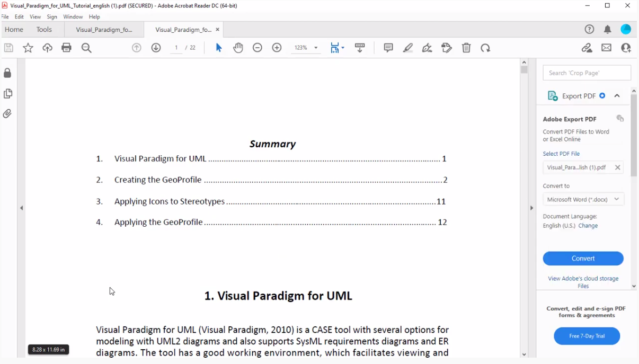Open the Attachments paperclip panel

[7, 114]
